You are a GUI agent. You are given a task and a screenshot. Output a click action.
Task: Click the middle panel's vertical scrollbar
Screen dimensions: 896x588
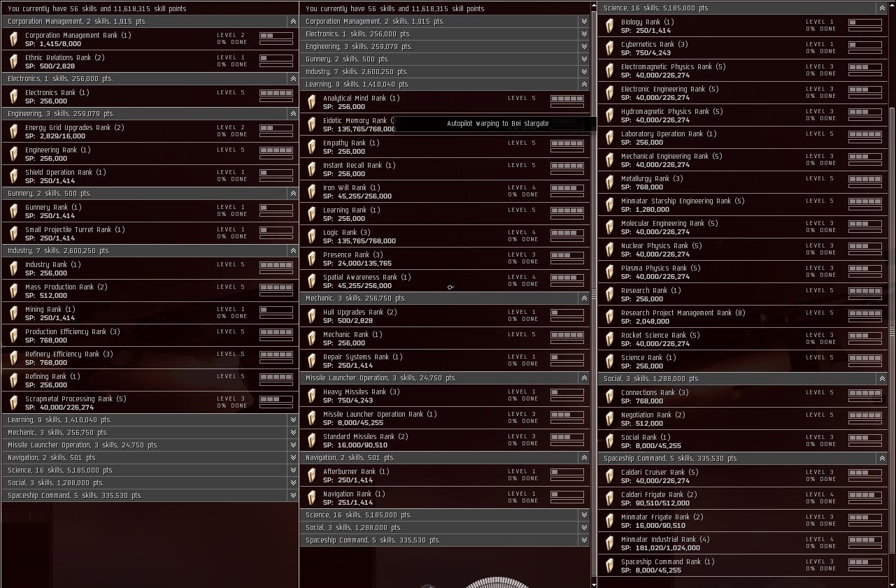pos(594,294)
